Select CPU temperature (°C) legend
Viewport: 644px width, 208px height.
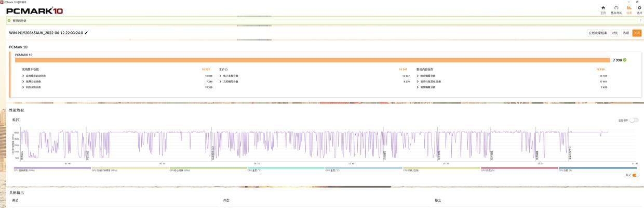click(x=286, y=170)
